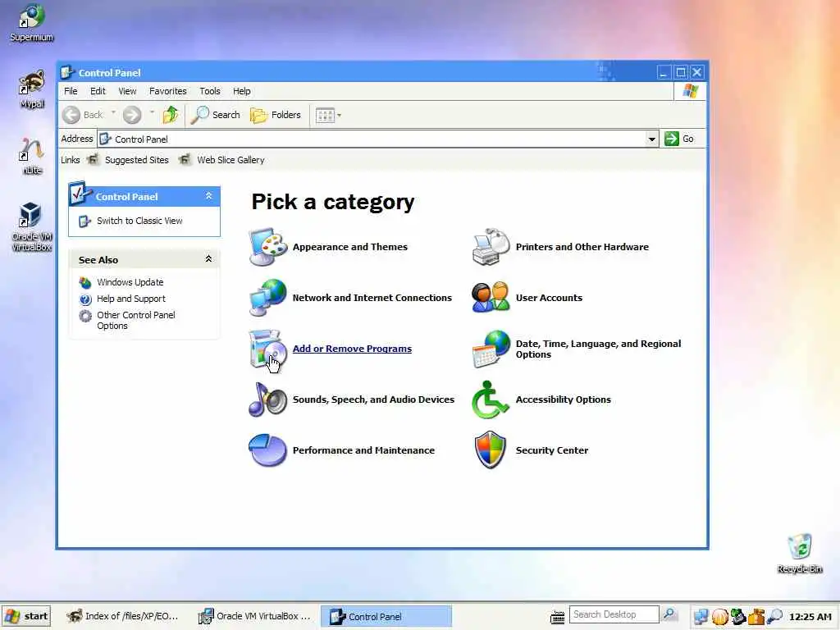Open Network and Internet Connections icon
Screen dimensions: 840x630
click(268, 297)
